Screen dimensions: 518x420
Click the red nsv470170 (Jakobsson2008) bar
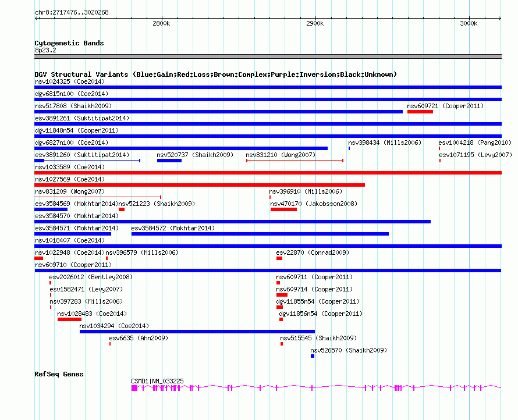[283, 209]
